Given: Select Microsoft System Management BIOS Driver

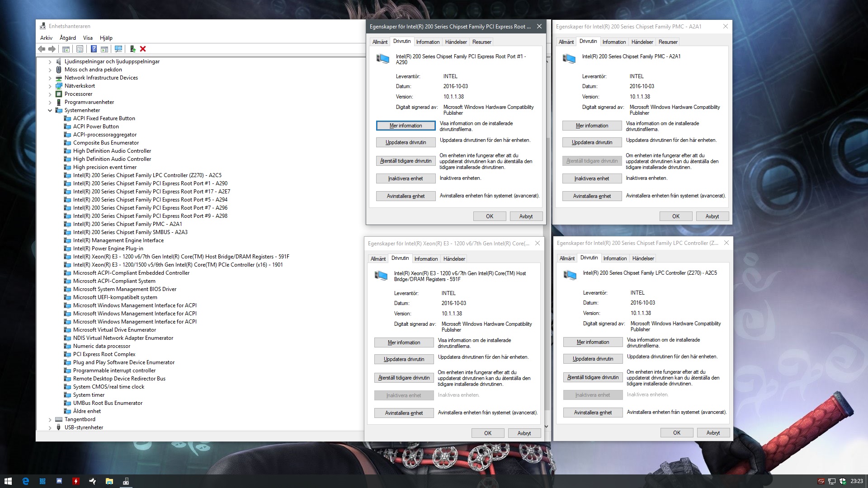Looking at the screenshot, I should pyautogui.click(x=125, y=289).
